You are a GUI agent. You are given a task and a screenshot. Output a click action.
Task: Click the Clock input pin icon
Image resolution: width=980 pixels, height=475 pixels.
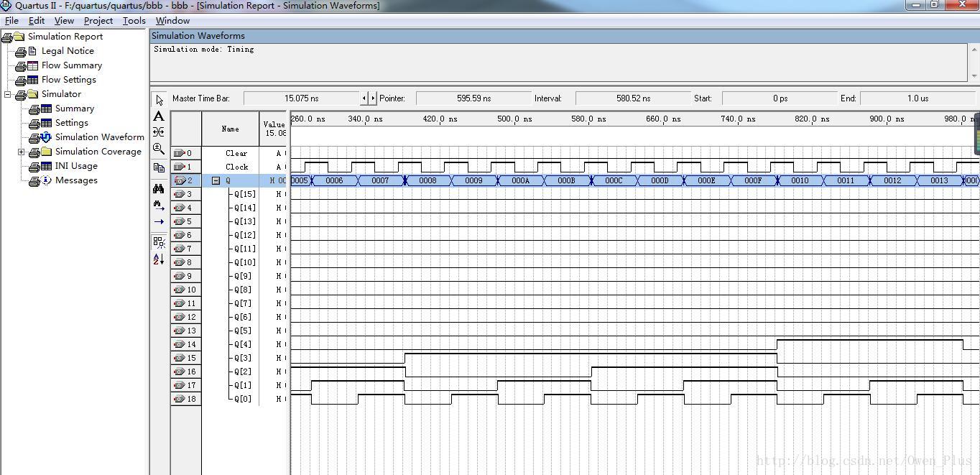click(180, 167)
